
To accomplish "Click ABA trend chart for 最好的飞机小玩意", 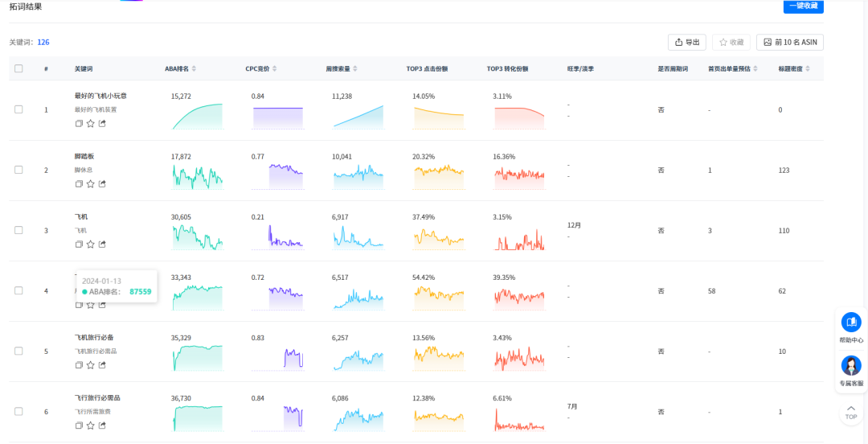I will [x=197, y=117].
